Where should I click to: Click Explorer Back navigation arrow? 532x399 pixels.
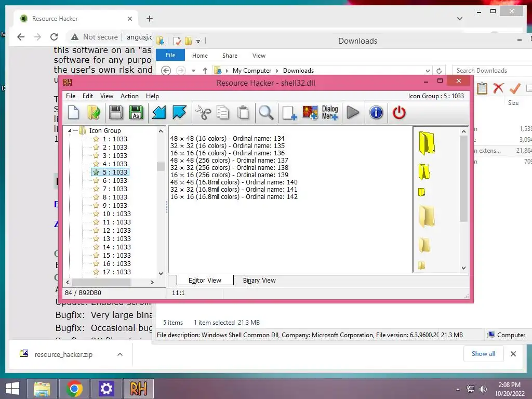point(166,71)
